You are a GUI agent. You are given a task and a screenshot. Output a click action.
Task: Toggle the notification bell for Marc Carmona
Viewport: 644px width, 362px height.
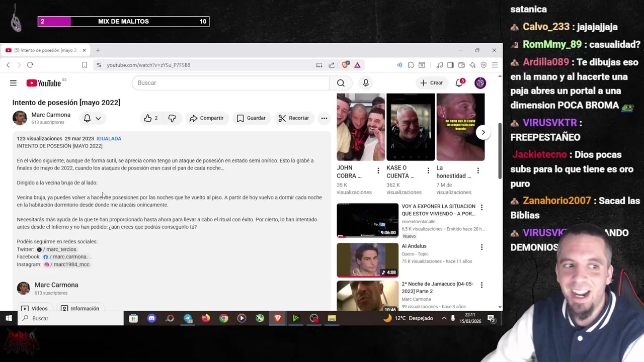click(x=87, y=118)
